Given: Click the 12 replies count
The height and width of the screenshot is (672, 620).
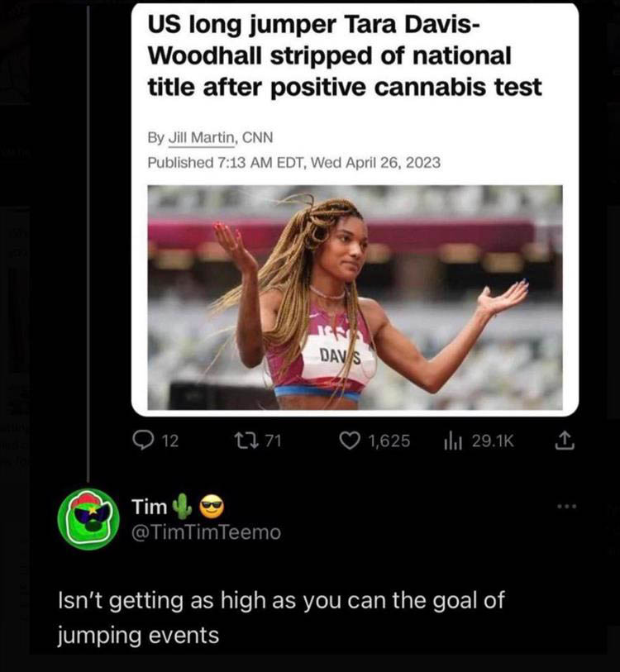Looking at the screenshot, I should (169, 441).
